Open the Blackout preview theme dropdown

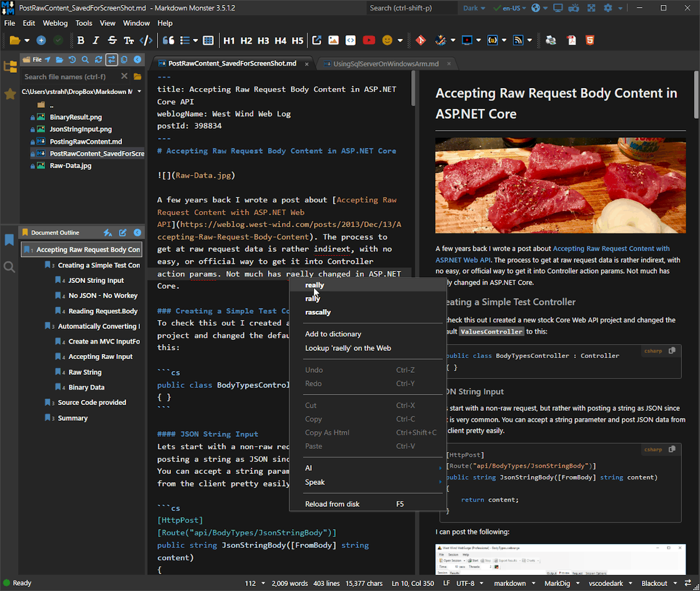click(659, 583)
